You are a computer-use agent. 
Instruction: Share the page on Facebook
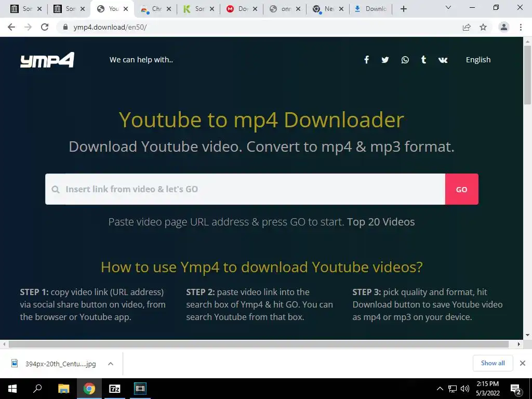click(366, 60)
